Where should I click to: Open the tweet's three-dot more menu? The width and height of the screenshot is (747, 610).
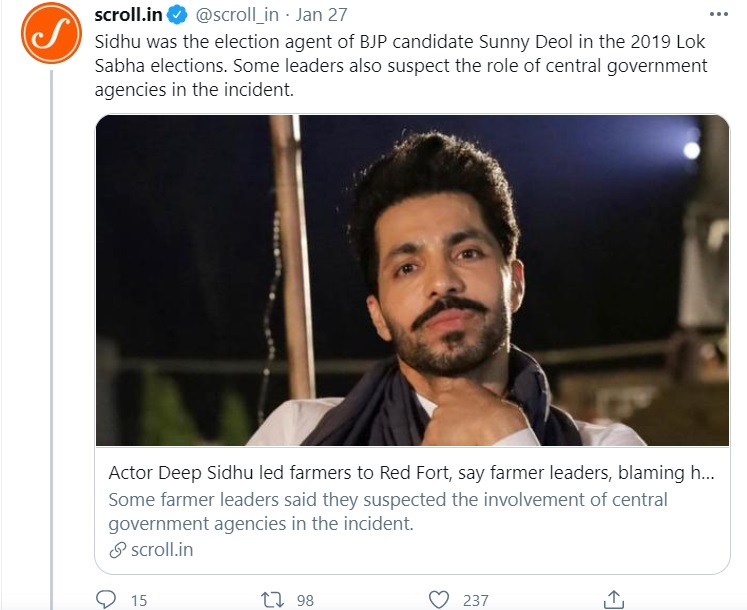tap(717, 15)
